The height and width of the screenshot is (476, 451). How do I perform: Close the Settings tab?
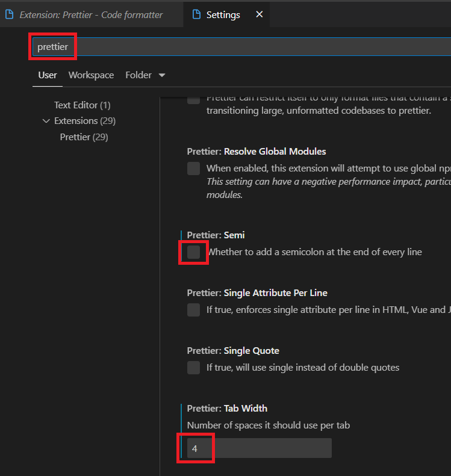click(x=259, y=14)
